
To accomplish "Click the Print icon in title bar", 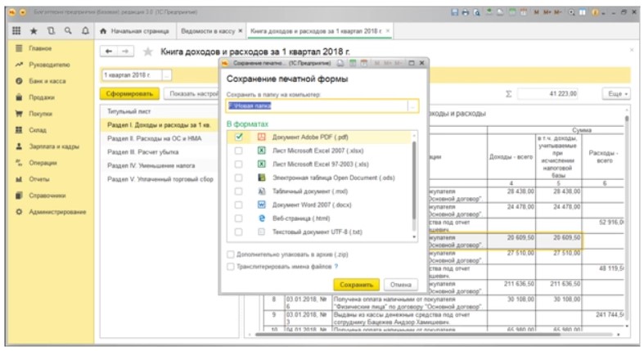I will [466, 13].
